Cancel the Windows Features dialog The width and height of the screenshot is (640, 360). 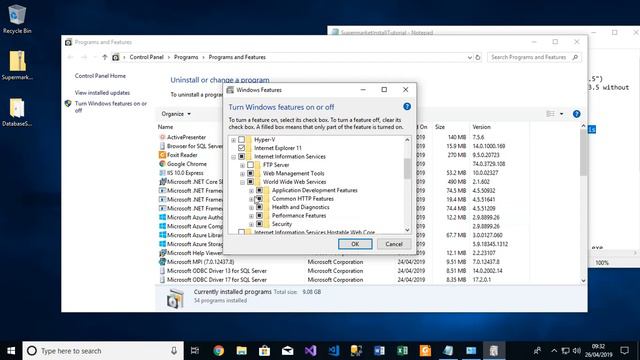(x=394, y=244)
